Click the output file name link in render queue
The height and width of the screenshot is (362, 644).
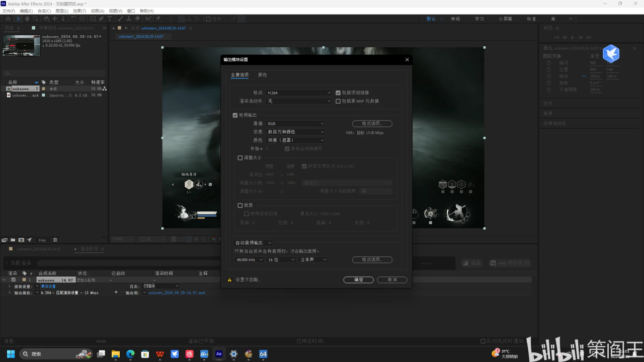tap(177, 293)
